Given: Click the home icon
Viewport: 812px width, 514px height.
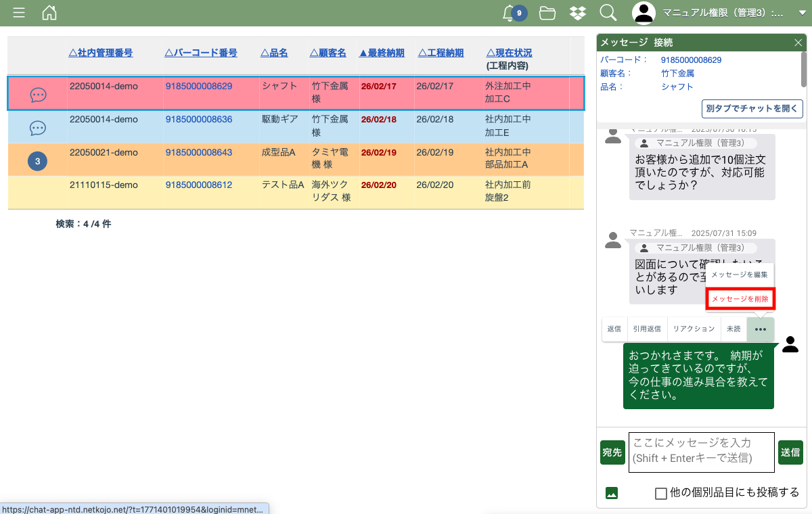Looking at the screenshot, I should coord(49,13).
